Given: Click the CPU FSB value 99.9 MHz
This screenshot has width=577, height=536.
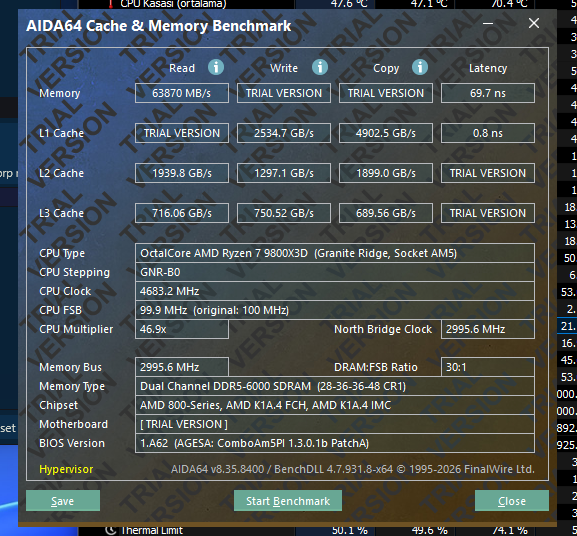Looking at the screenshot, I should [335, 310].
